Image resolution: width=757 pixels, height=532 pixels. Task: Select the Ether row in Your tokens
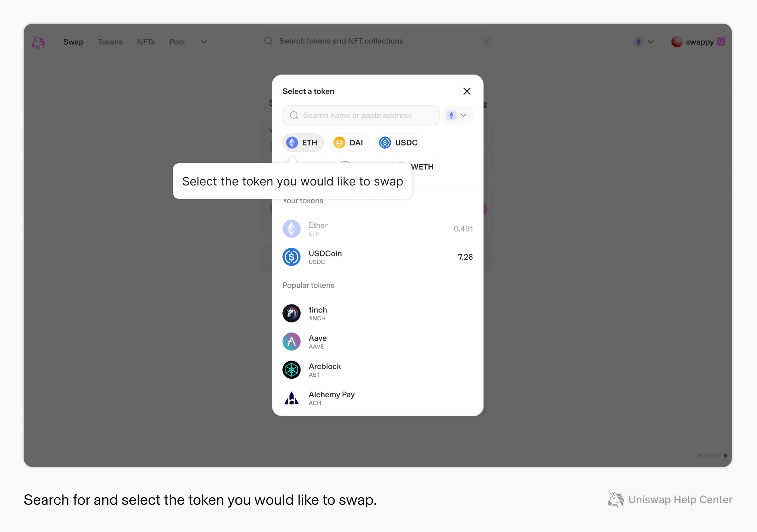click(377, 229)
